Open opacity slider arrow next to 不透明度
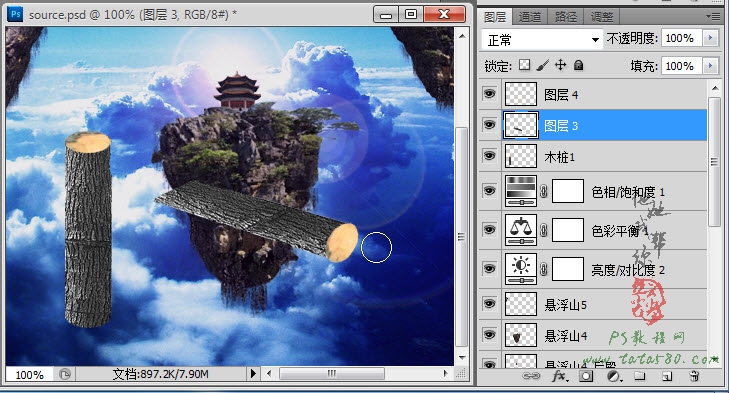729x393 pixels. tap(710, 38)
